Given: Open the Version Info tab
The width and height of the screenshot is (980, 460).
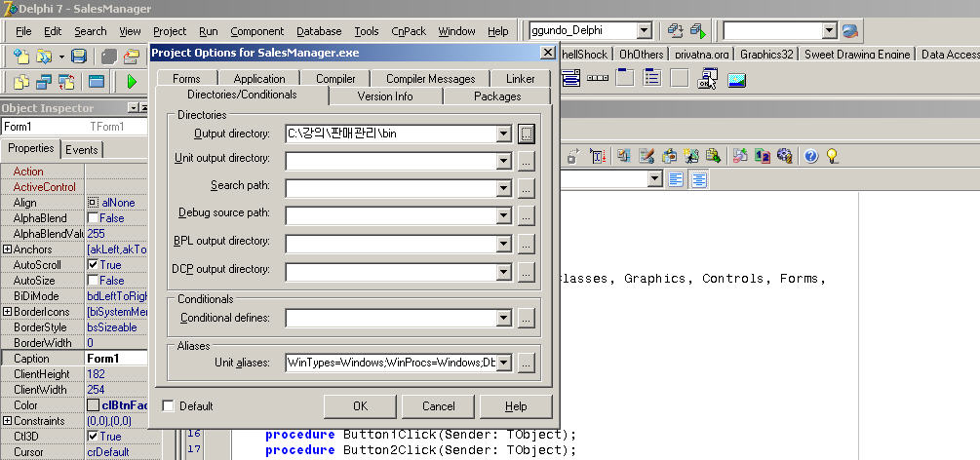Looking at the screenshot, I should tap(385, 96).
